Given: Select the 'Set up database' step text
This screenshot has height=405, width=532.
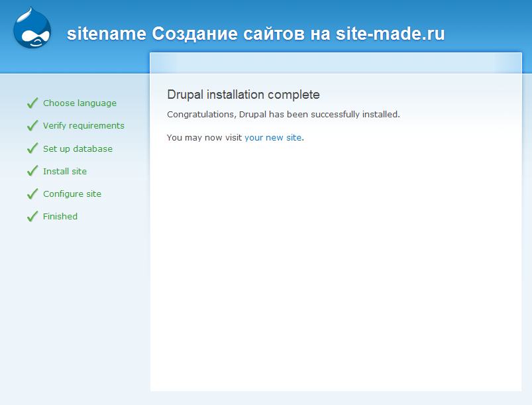Looking at the screenshot, I should coord(78,148).
